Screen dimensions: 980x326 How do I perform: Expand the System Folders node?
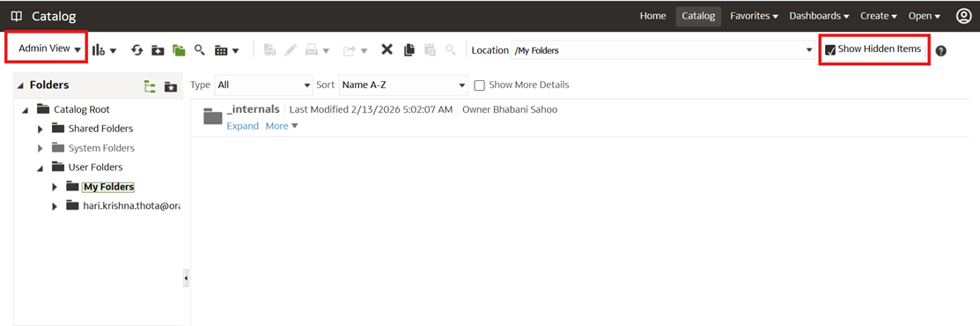pyautogui.click(x=41, y=148)
